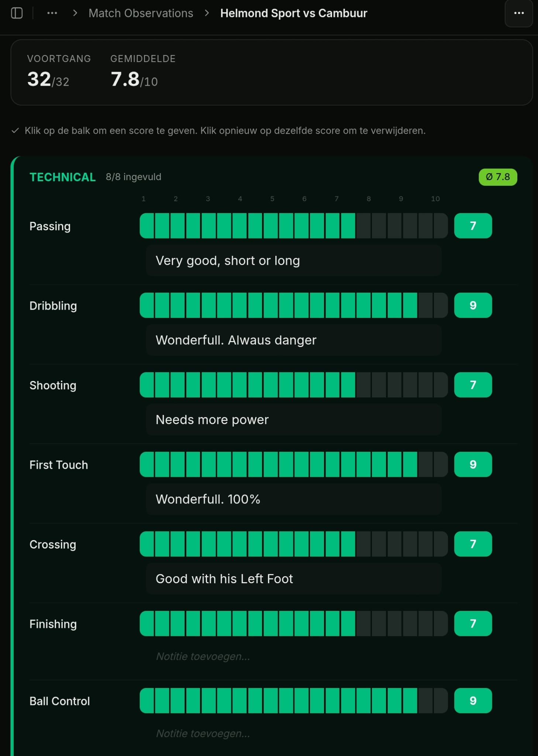The width and height of the screenshot is (538, 756).
Task: Expand the collapsed breadcrumb ellipsis
Action: [52, 13]
